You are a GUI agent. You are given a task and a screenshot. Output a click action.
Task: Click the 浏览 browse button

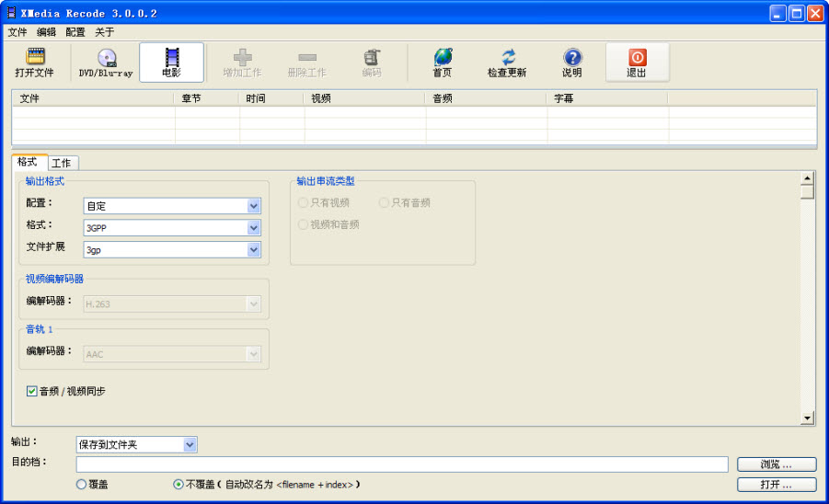tap(777, 464)
